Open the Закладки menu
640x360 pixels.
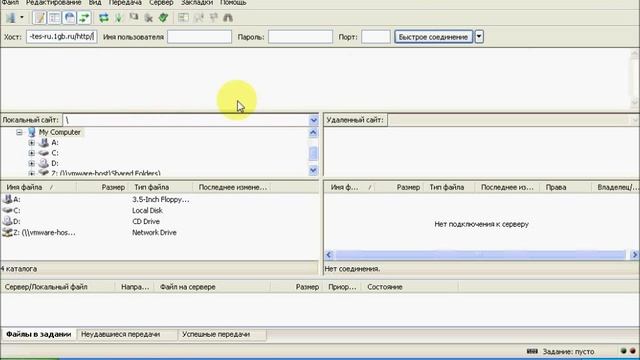197,2
